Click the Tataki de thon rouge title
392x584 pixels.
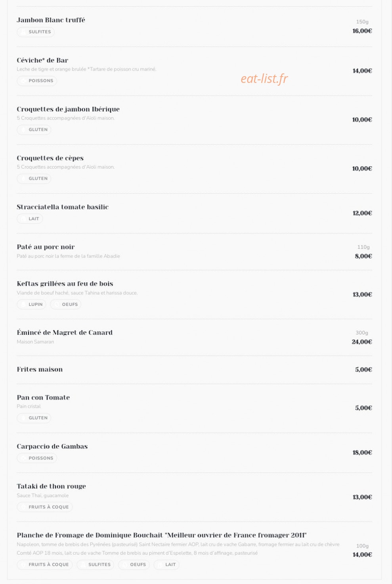point(51,486)
